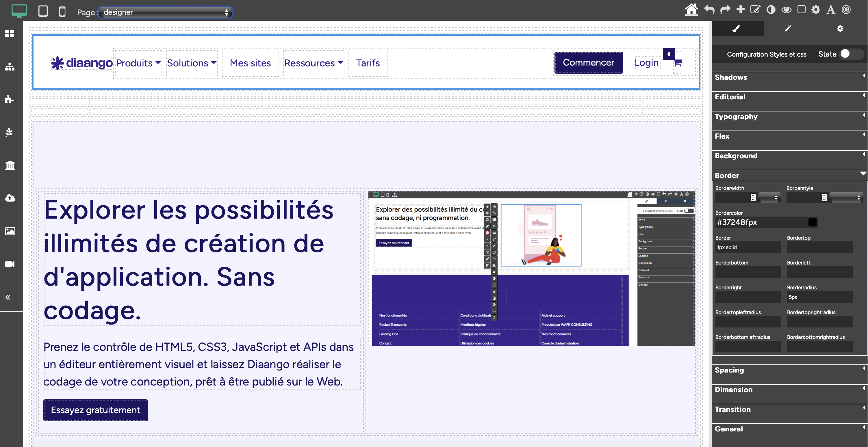The image size is (868, 447).
Task: Toggle the eye preview visibility icon
Action: [x=786, y=10]
